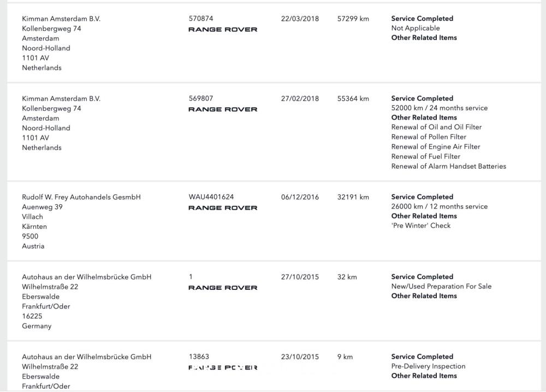Select the 'Pre Winter' Check item

point(421,225)
